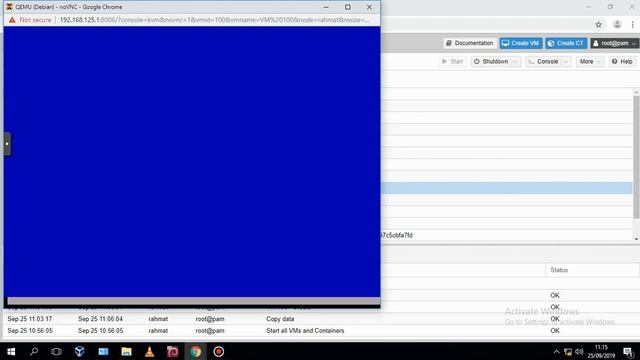640x360 pixels.
Task: Click the Proxmox Documentation button
Action: (x=469, y=43)
